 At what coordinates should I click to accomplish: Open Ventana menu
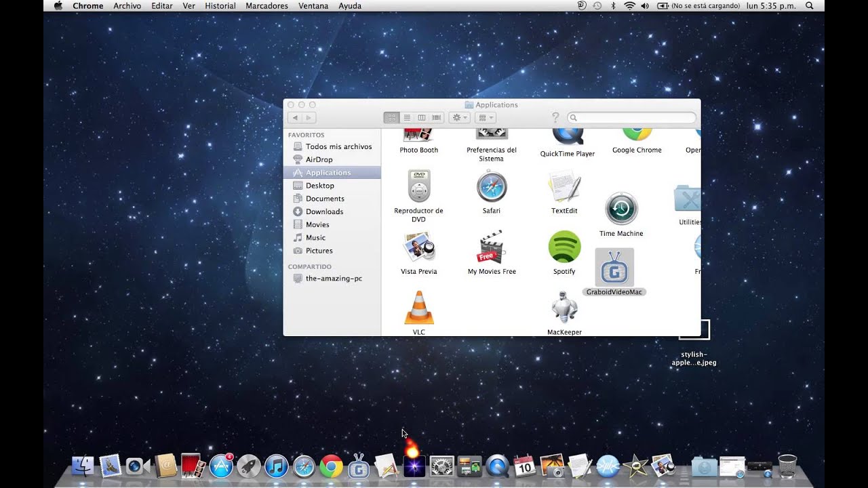313,5
